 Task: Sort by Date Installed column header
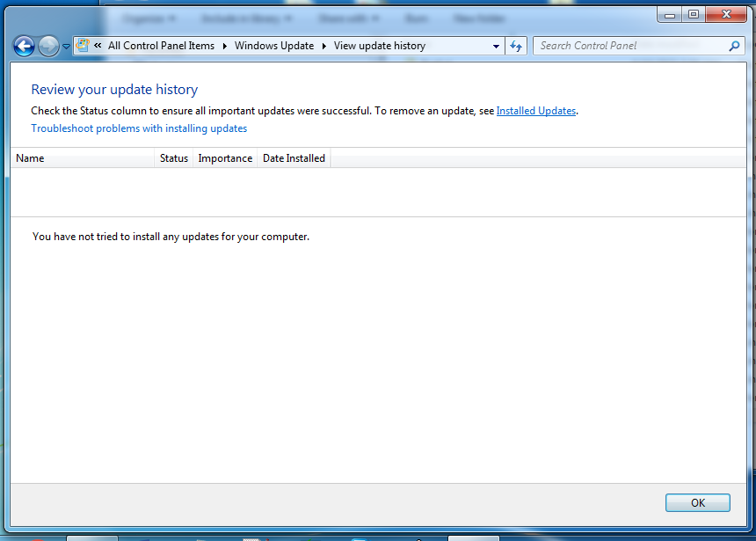coord(294,158)
